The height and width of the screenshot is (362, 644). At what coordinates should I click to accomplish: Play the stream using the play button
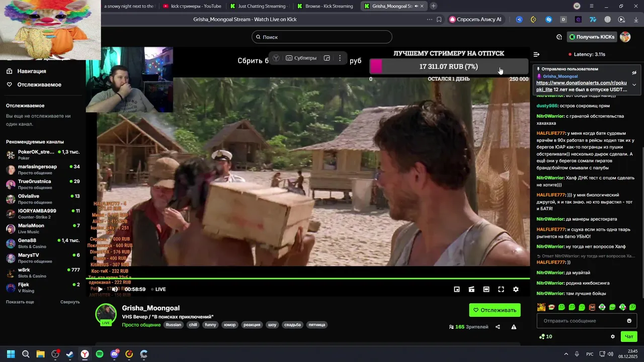click(x=100, y=289)
